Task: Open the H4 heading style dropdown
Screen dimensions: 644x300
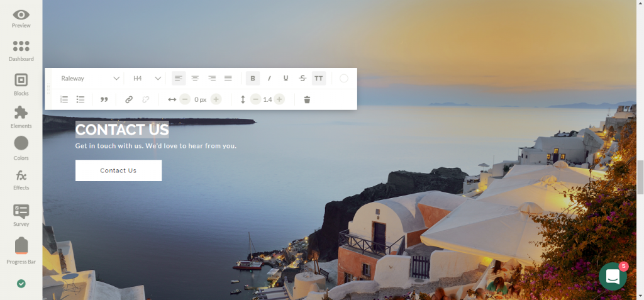Action: (x=147, y=79)
